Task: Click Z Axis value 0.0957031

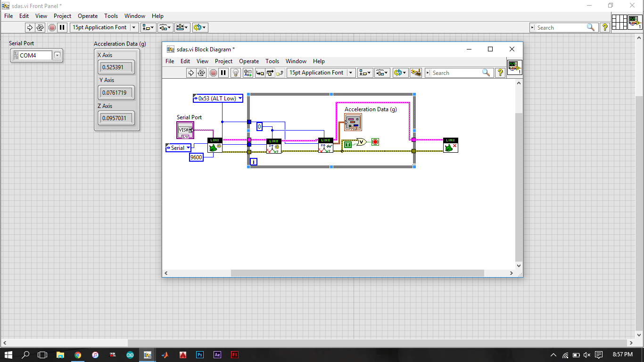Action: (116, 118)
